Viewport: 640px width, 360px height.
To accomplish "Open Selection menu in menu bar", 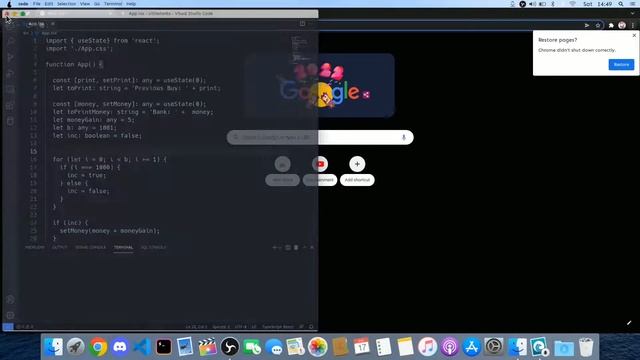I will (x=66, y=4).
